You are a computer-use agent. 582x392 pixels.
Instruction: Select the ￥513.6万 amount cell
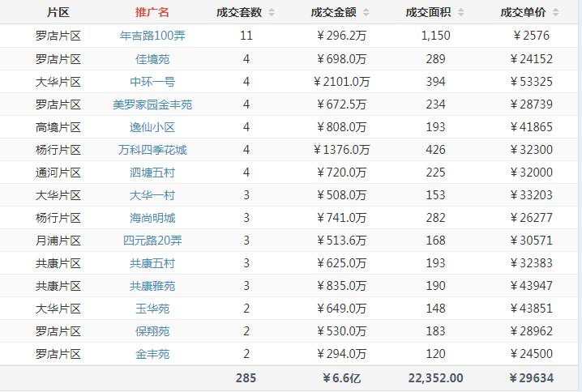[341, 241]
